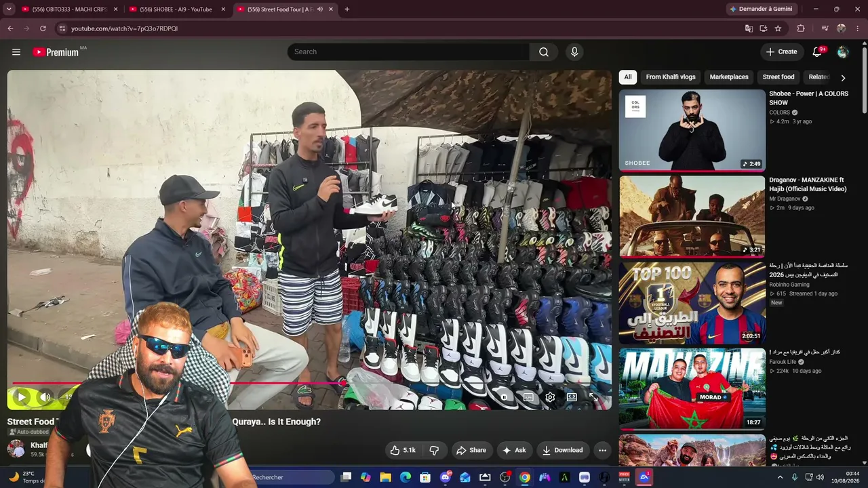The height and width of the screenshot is (488, 868).
Task: Bookmark this page with star icon
Action: (778, 28)
